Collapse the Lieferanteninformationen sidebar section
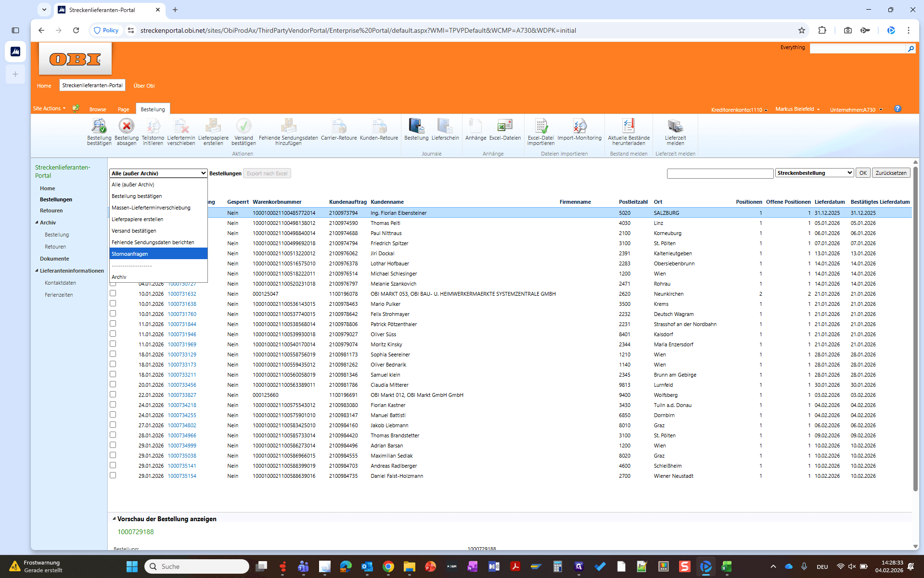Viewport: 924px width, 578px height. [37, 271]
